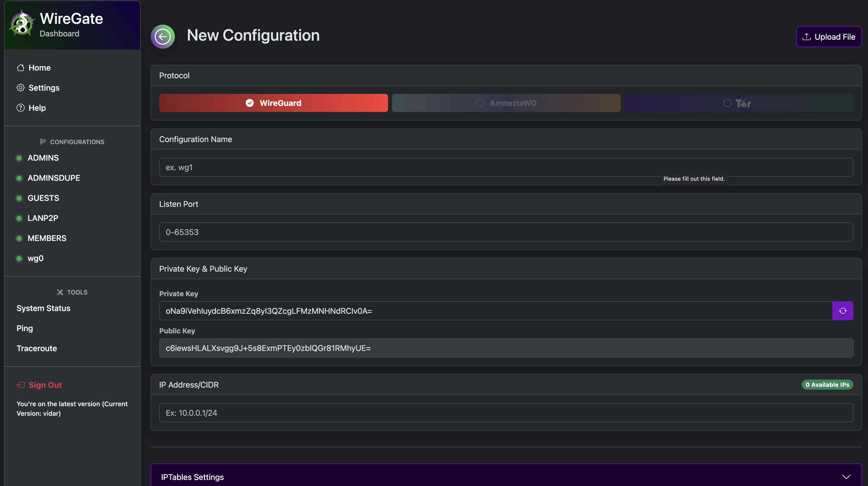Click the green status dot beside LANP2P
Viewport: 868px width, 486px height.
tap(19, 218)
